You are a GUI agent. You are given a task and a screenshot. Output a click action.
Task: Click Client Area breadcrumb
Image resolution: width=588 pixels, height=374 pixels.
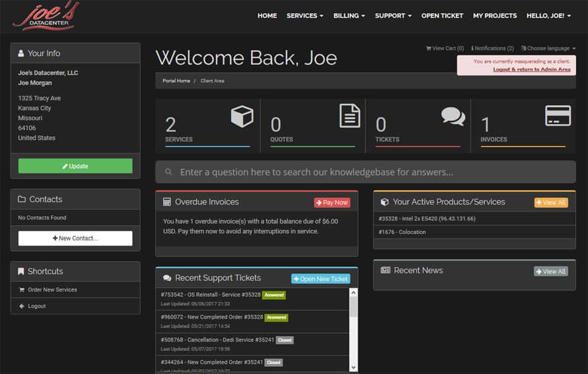click(212, 81)
